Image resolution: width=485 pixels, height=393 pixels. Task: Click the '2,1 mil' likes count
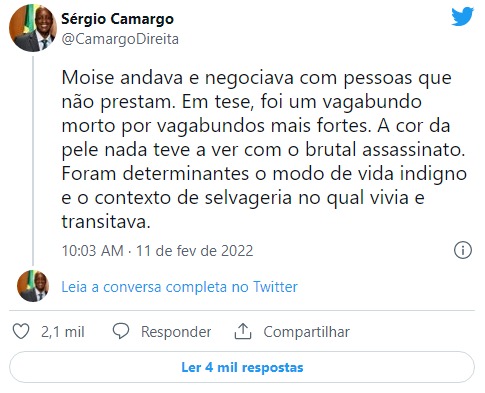(63, 332)
